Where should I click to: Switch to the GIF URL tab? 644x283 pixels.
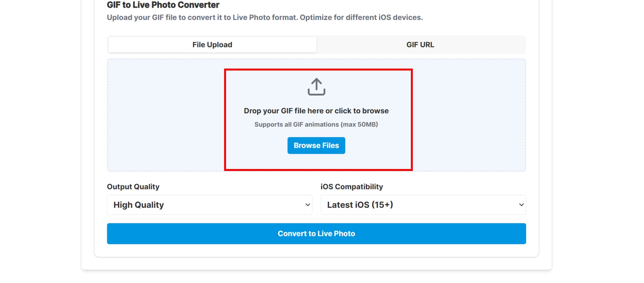coord(420,45)
